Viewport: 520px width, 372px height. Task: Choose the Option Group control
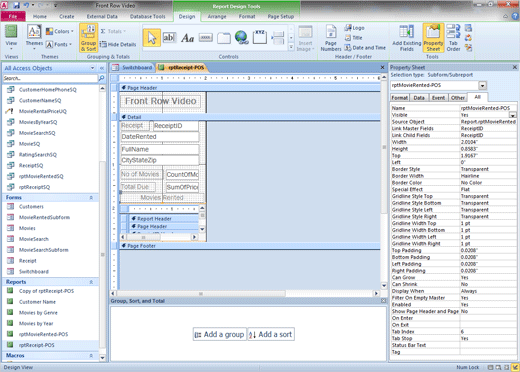pos(260,37)
